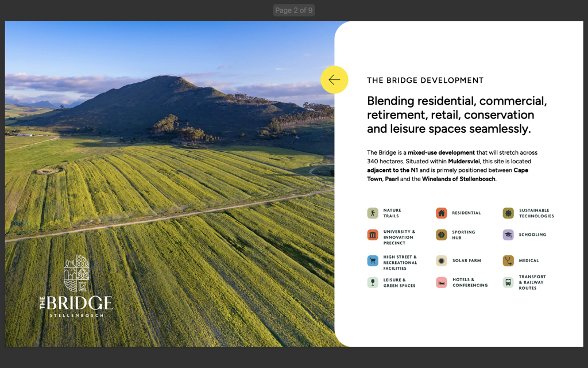Click the Page 2 of 9 indicator
This screenshot has height=368, width=588.
pos(293,10)
